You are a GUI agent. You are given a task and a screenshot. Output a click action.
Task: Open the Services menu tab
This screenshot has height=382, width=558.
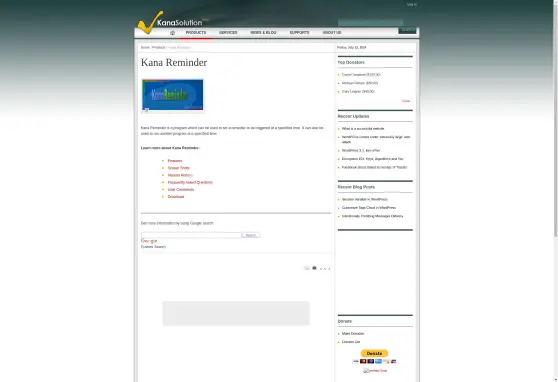(x=228, y=32)
